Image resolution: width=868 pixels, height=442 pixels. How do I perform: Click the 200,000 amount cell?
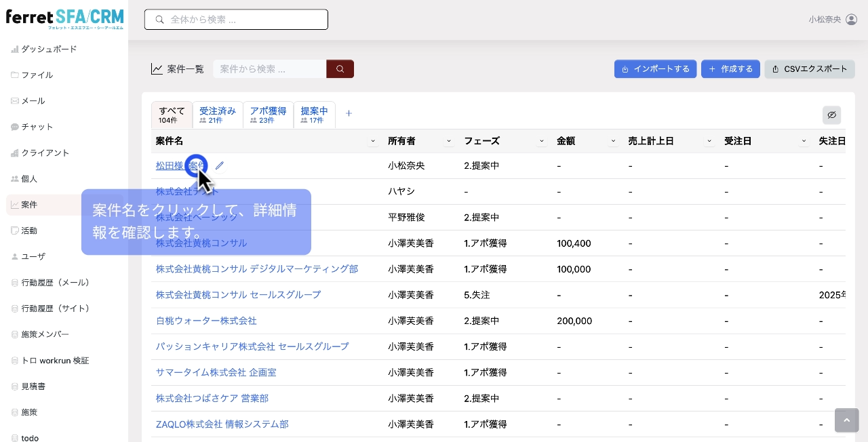click(574, 321)
